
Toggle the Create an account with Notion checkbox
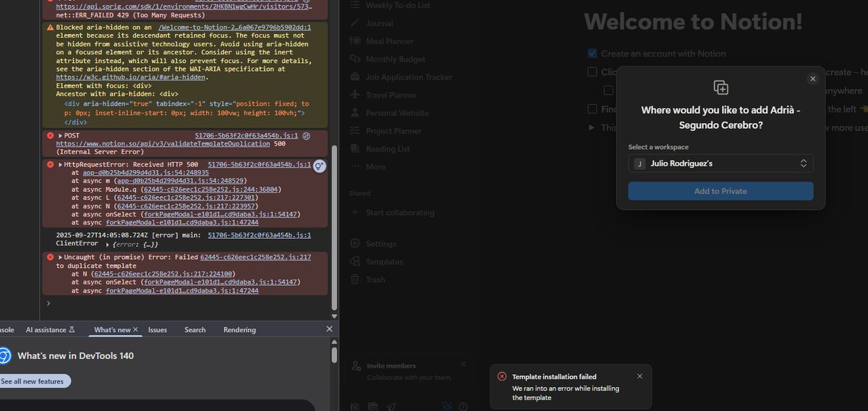pos(592,54)
